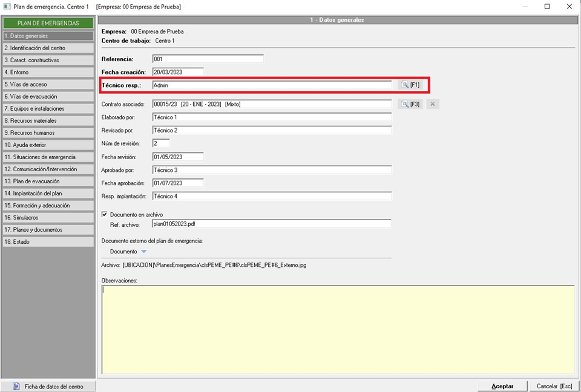Open 18. Estado section
The image size is (581, 392).
48,241
